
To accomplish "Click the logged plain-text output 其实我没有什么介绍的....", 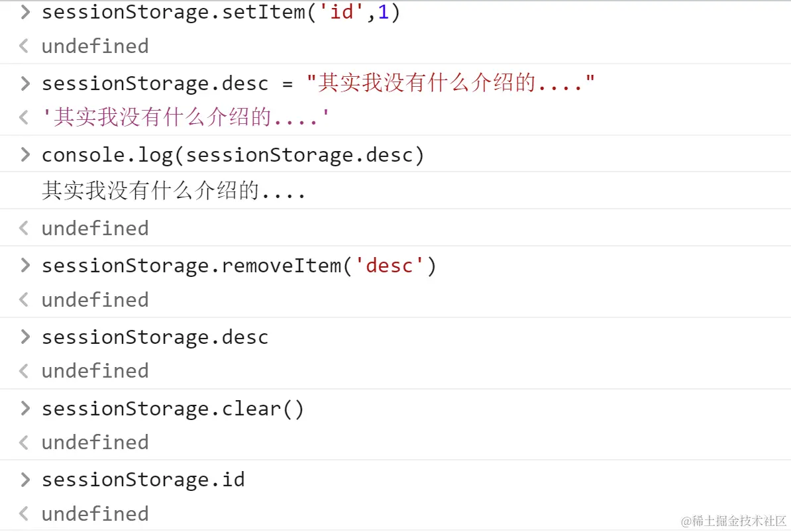I will [174, 191].
